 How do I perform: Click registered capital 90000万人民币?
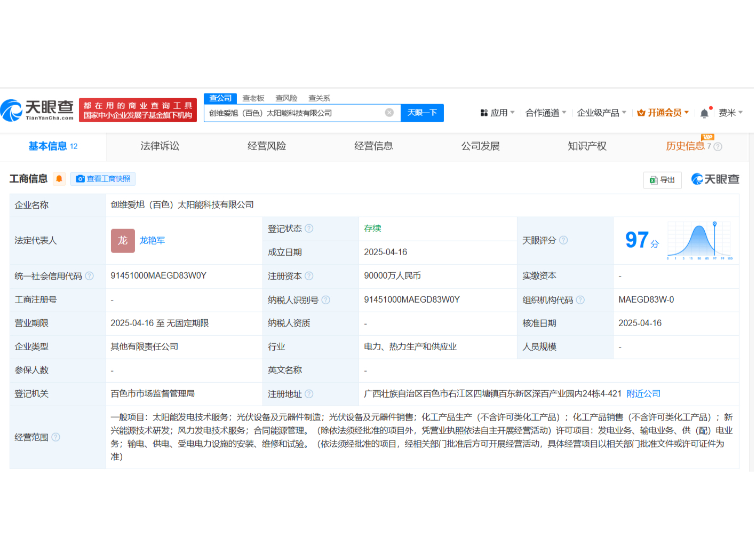pos(393,276)
